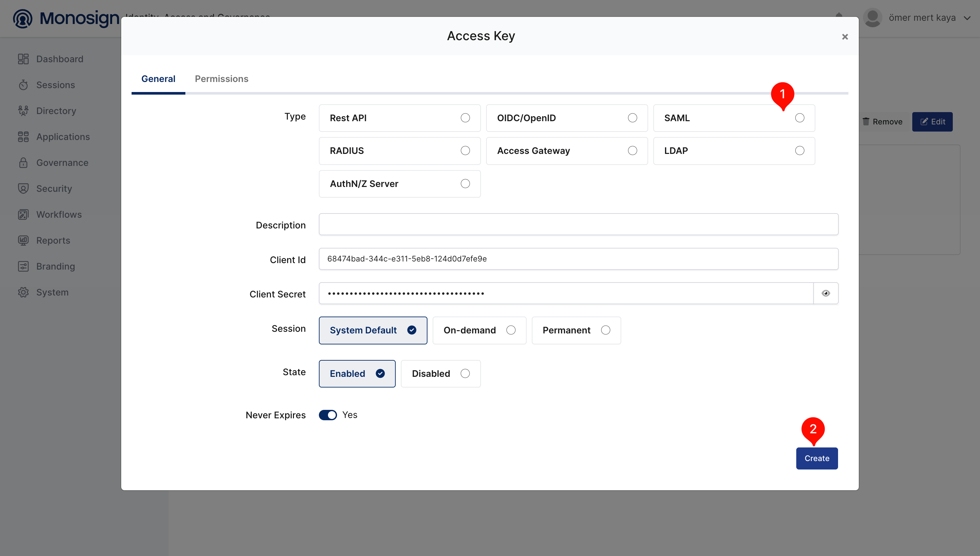
Task: Select the LDAP type
Action: point(734,151)
